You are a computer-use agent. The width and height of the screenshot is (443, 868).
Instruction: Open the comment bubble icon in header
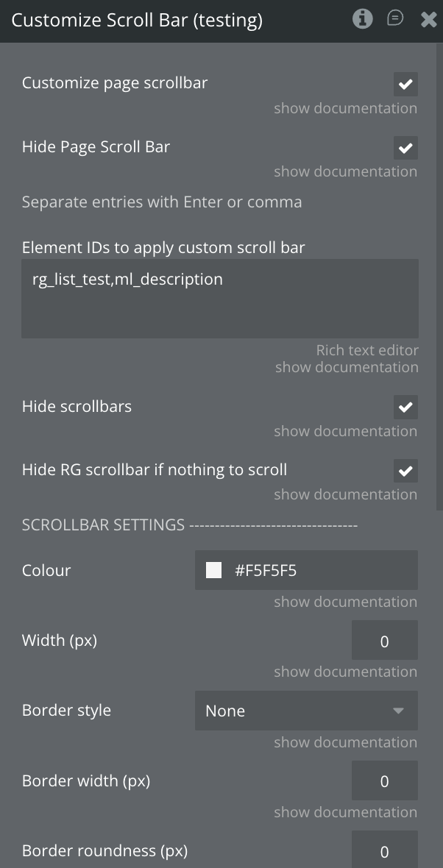[x=395, y=19]
